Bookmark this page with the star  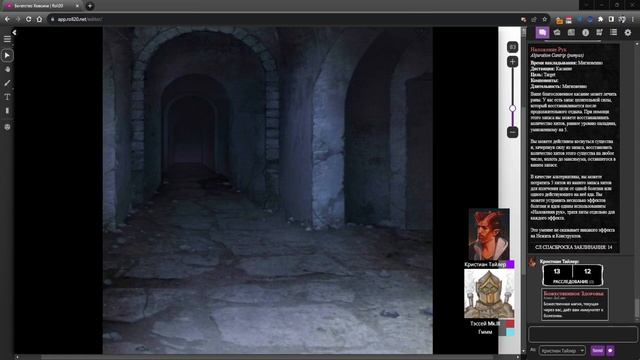click(544, 19)
